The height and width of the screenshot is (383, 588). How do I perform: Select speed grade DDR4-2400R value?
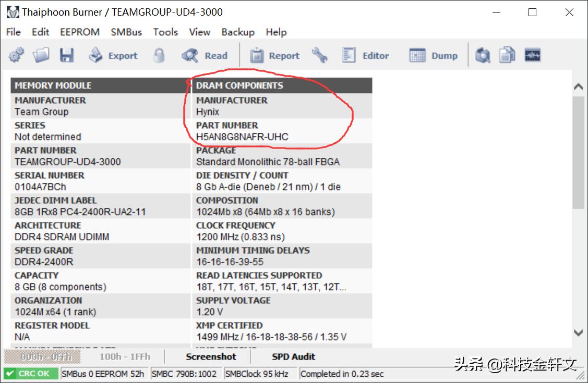(x=44, y=262)
